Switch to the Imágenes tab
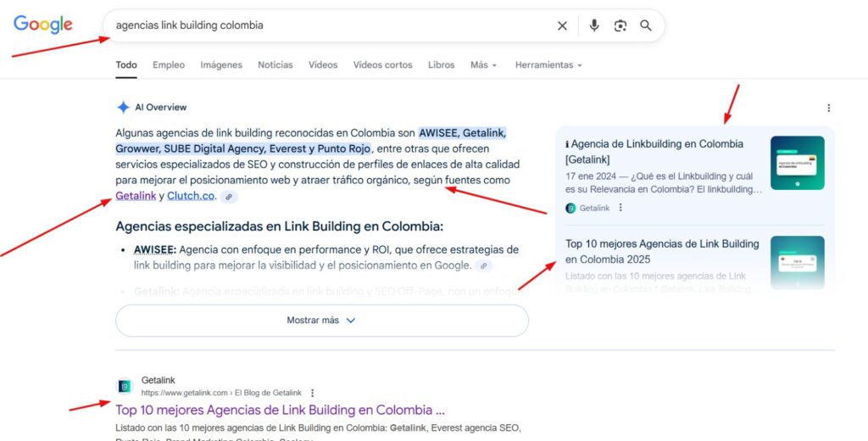 click(x=221, y=64)
